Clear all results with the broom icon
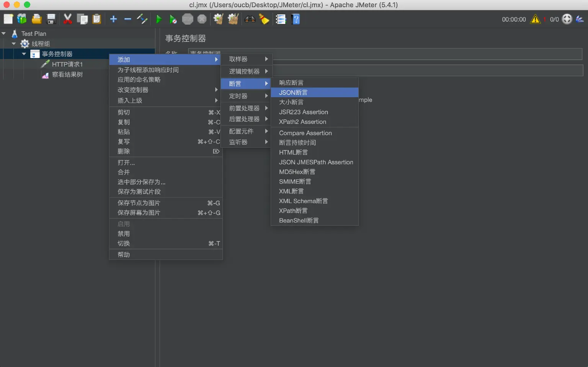Viewport: 588px width, 367px height. pos(265,19)
